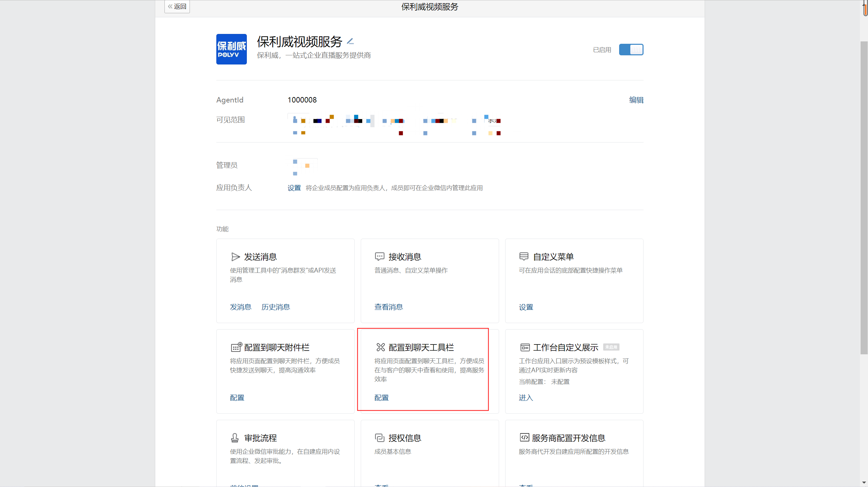Click the 审批流程 card title
Viewport: 868px width, 487px height.
[260, 438]
